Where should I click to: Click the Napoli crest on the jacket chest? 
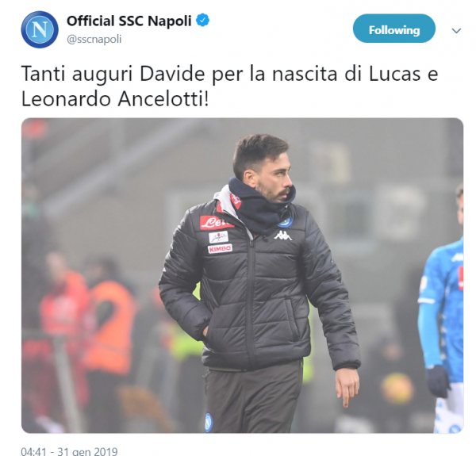285,222
